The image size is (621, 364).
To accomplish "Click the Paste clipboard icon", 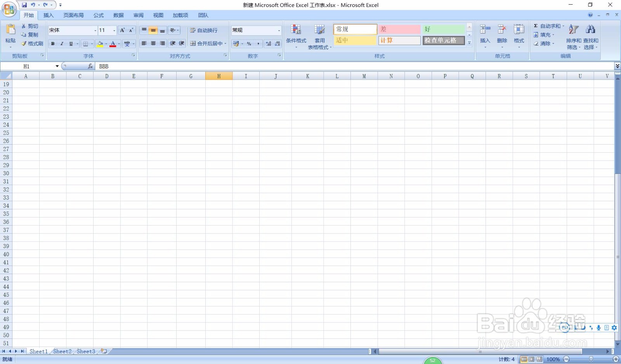I will pyautogui.click(x=10, y=29).
